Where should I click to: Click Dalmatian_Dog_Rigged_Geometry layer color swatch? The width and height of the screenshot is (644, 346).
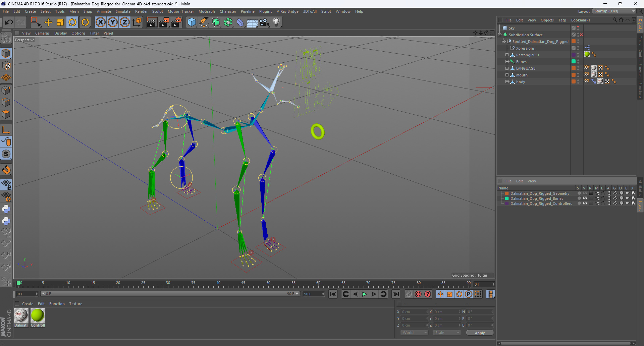coord(507,193)
